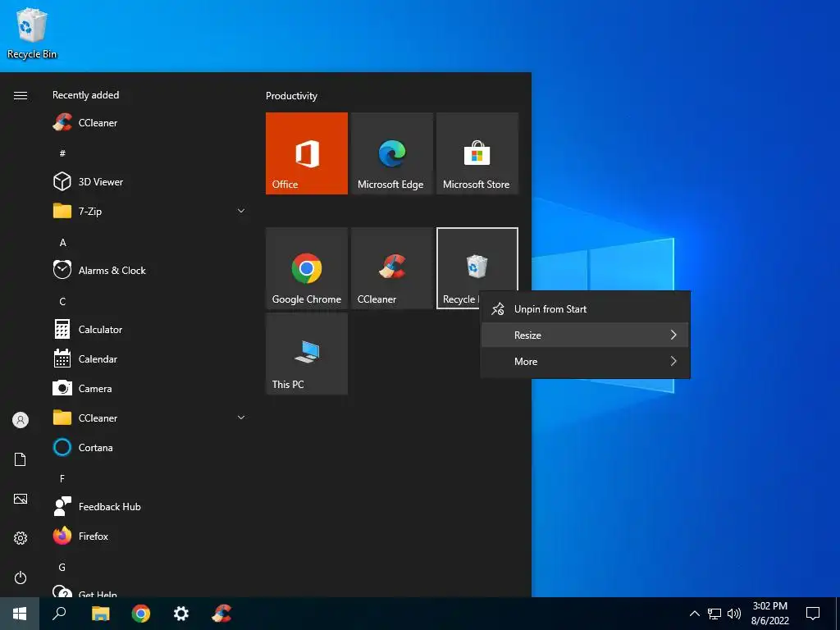Open File Explorer on taskbar
840x630 pixels.
click(100, 614)
